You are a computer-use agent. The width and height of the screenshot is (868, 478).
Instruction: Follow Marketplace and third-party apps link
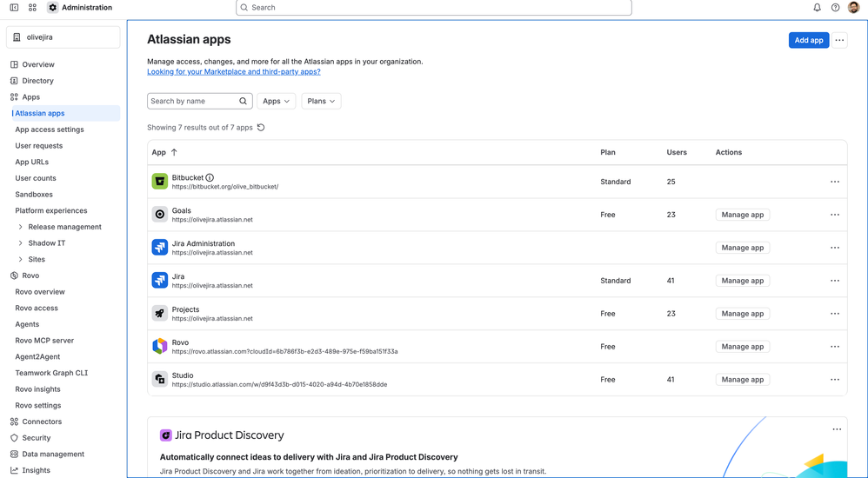234,72
